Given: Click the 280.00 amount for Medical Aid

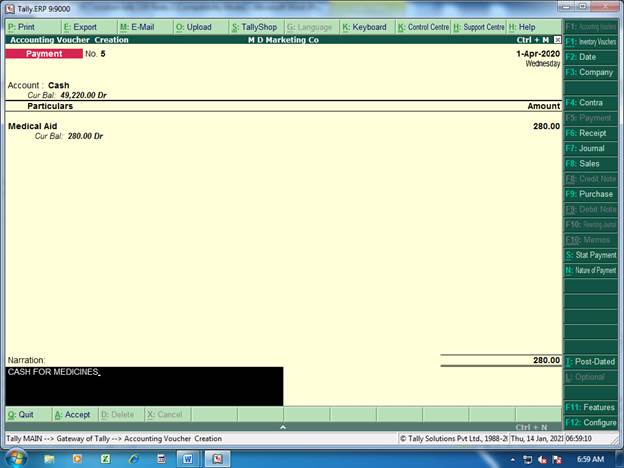Looking at the screenshot, I should point(546,126).
